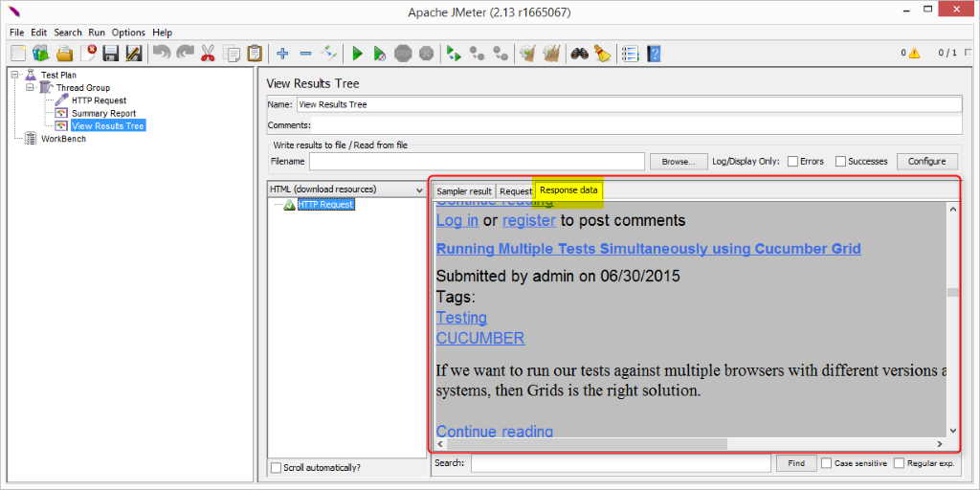Open the File menu
This screenshot has width=980, height=490.
17,33
